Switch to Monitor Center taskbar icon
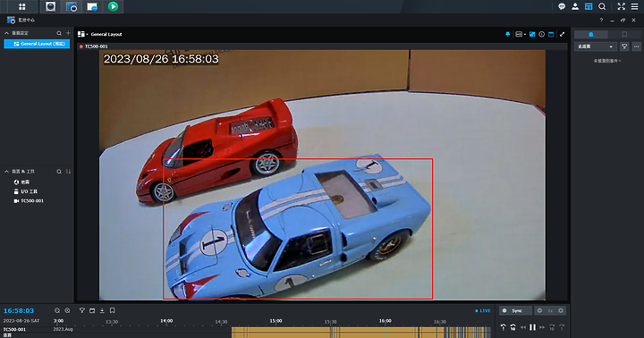Viewport: 644px width, 338px height. 71,6
